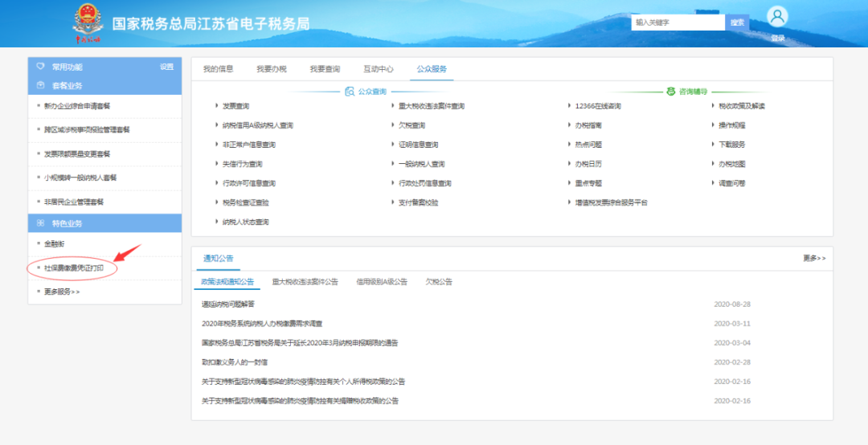Select 新办企业综合申请套餐 in the sidebar
Viewport: 868px width, 445px height.
click(x=77, y=106)
